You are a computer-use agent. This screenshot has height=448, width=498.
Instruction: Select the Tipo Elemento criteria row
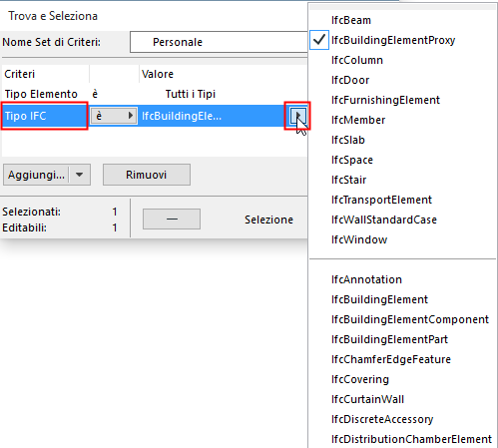pyautogui.click(x=155, y=94)
